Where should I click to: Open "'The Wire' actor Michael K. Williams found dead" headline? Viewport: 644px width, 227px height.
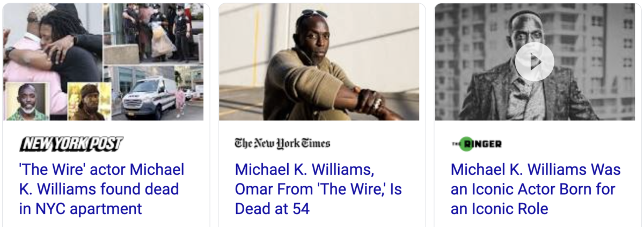tap(102, 189)
